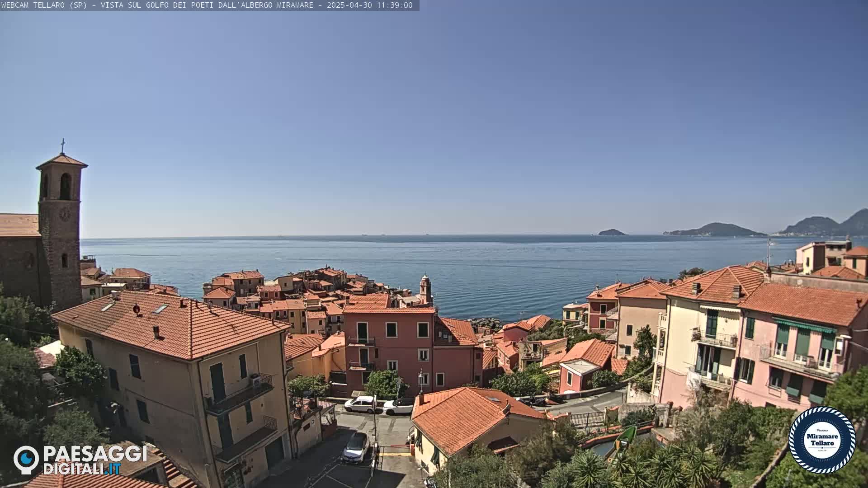Click the air conditioner unit on the balcony
Image resolution: width=868 pixels, height=488 pixels.
coord(256,380)
